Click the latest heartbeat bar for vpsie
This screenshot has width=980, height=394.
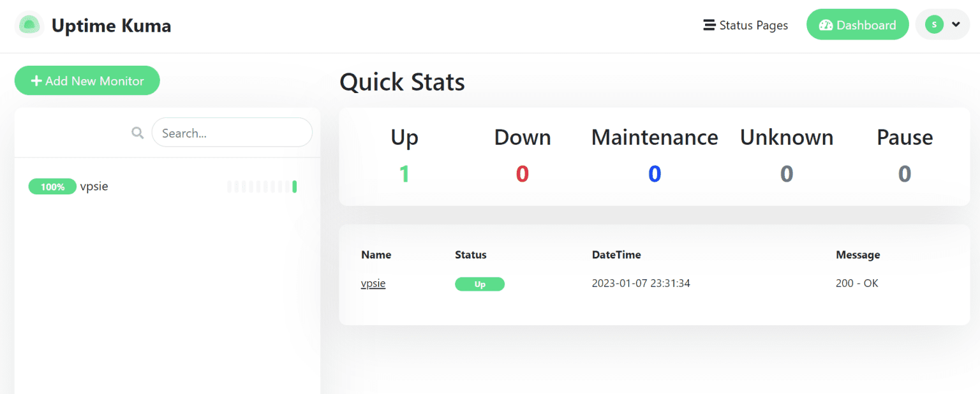point(295,186)
